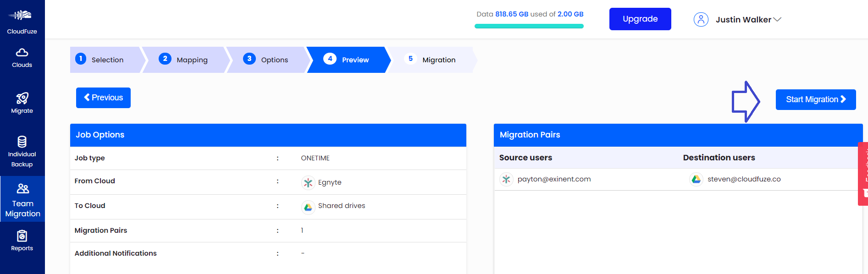The height and width of the screenshot is (274, 868).
Task: Click the Source users column header
Action: pyautogui.click(x=525, y=158)
